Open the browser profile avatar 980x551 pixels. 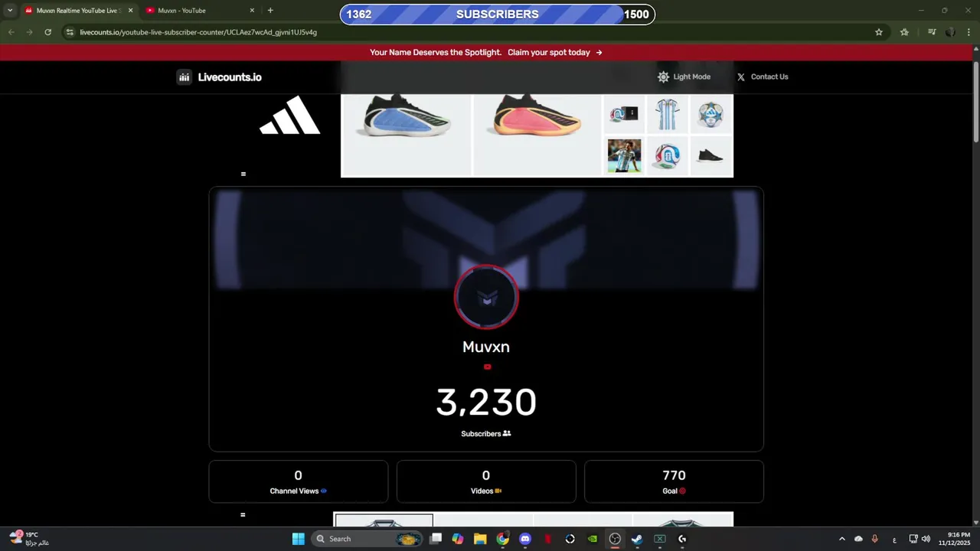tap(950, 32)
